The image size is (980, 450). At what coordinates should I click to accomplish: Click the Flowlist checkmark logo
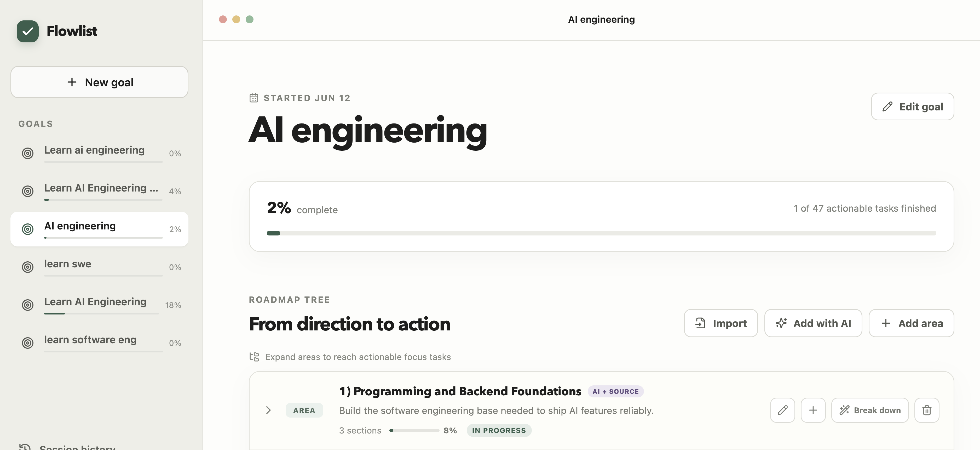pyautogui.click(x=27, y=31)
